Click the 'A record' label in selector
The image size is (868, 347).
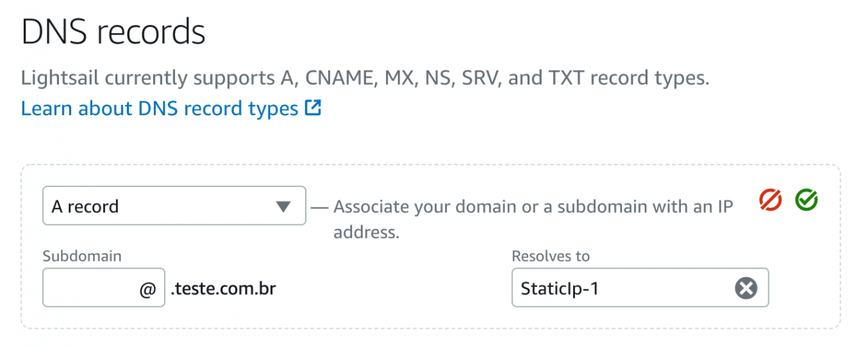(85, 206)
